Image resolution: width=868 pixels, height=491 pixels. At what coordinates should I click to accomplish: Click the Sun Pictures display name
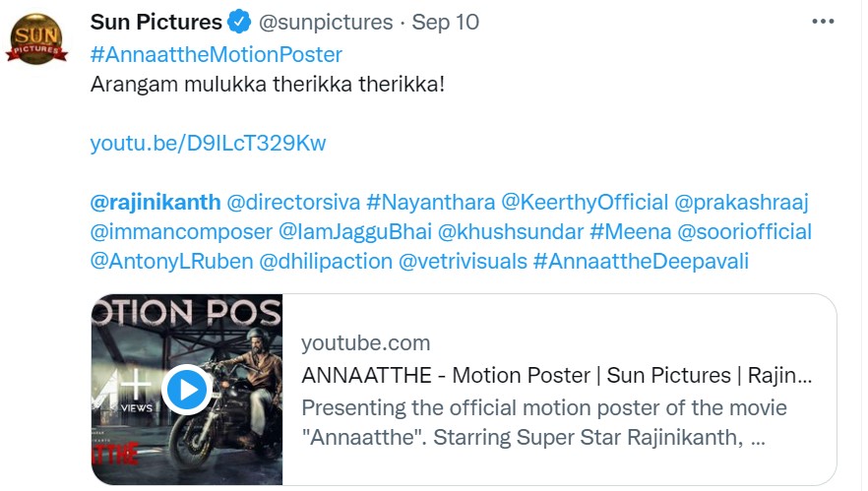[156, 22]
